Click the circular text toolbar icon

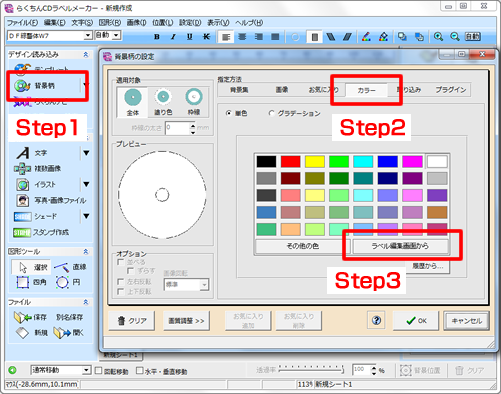[295, 37]
